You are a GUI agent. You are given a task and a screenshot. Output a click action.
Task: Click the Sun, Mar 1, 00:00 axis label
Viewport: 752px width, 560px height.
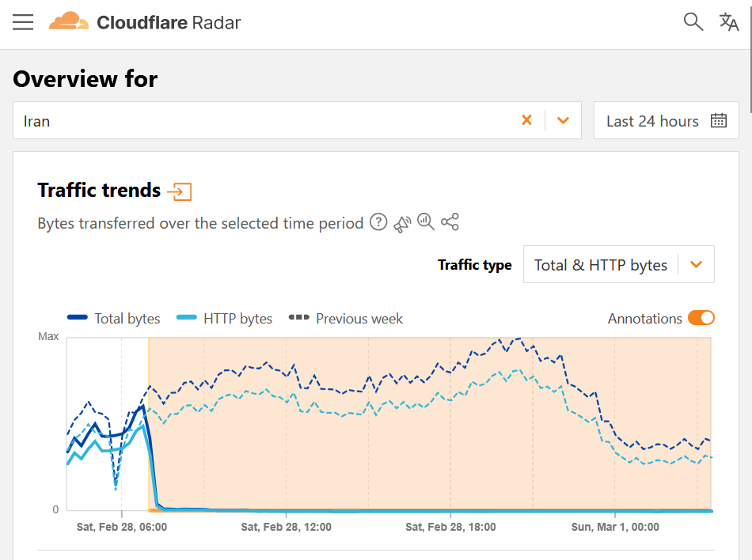(615, 527)
